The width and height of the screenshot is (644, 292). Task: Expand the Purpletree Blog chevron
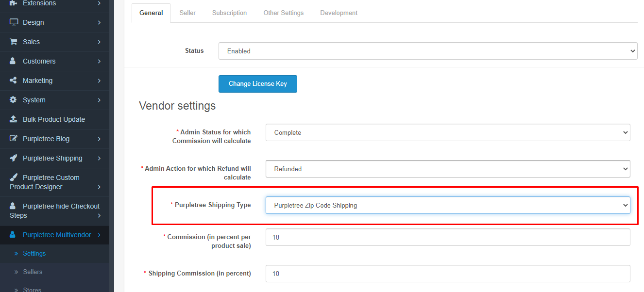coord(99,139)
